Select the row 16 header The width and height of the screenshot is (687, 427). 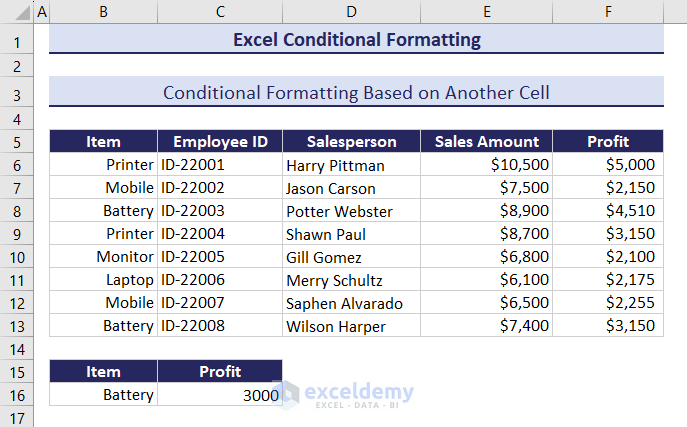tap(16, 395)
